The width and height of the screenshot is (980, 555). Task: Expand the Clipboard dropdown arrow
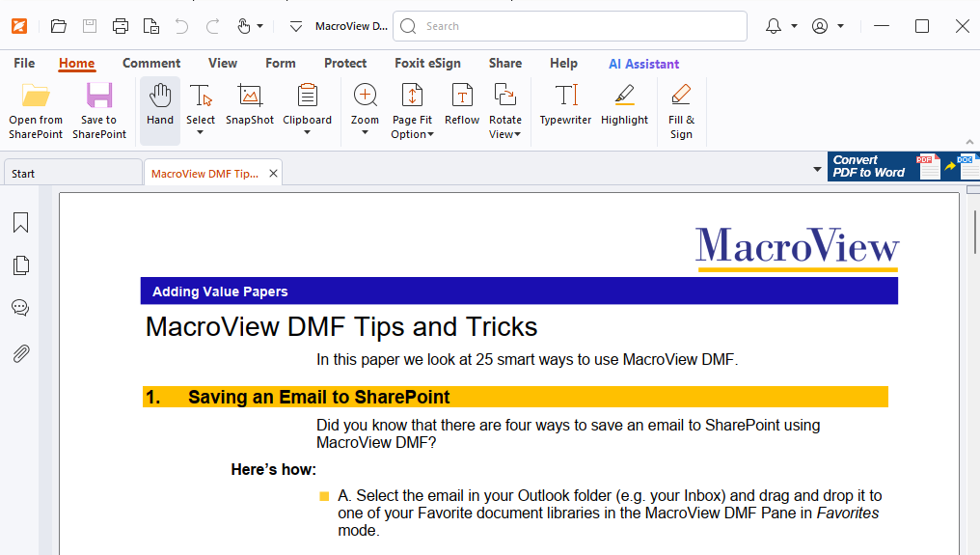(x=307, y=132)
